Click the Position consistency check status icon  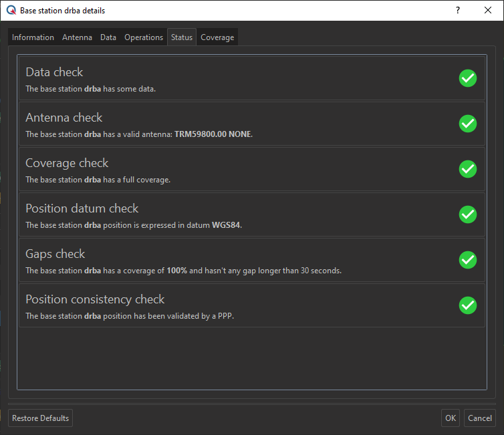click(468, 305)
